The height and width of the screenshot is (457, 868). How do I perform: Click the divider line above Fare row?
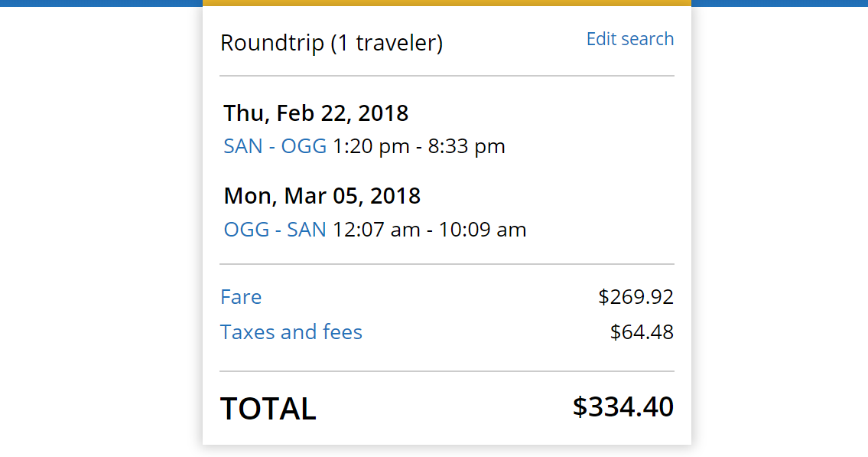click(447, 264)
